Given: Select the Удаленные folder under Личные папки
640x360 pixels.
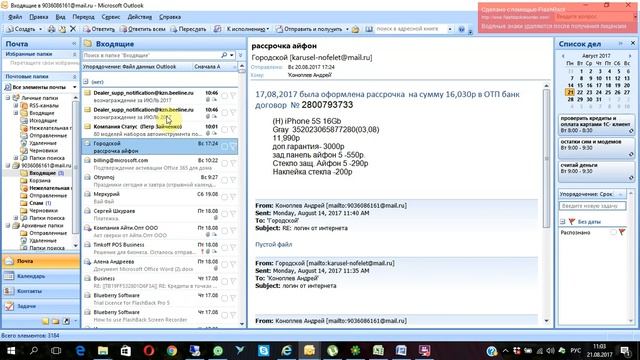Looking at the screenshot, I should click(x=42, y=143).
